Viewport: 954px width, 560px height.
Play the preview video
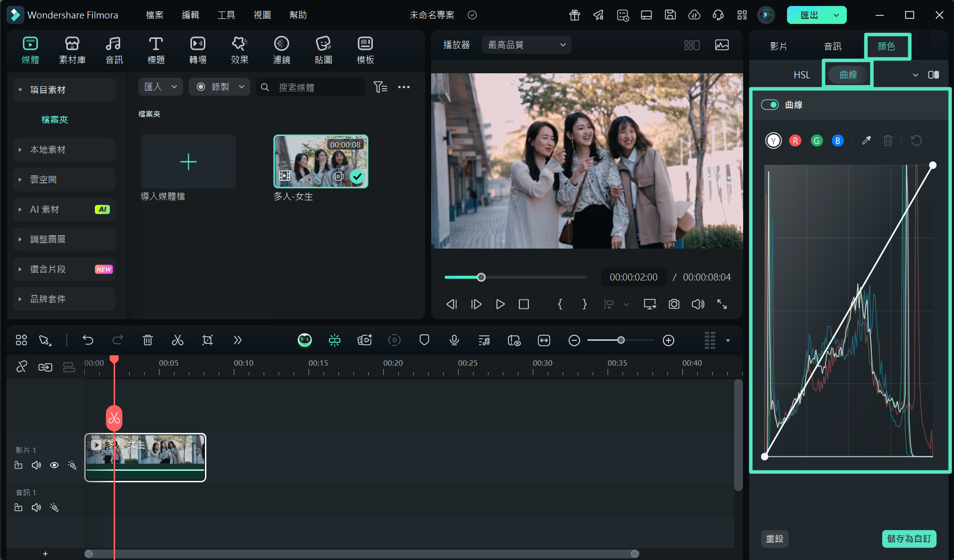click(x=500, y=304)
